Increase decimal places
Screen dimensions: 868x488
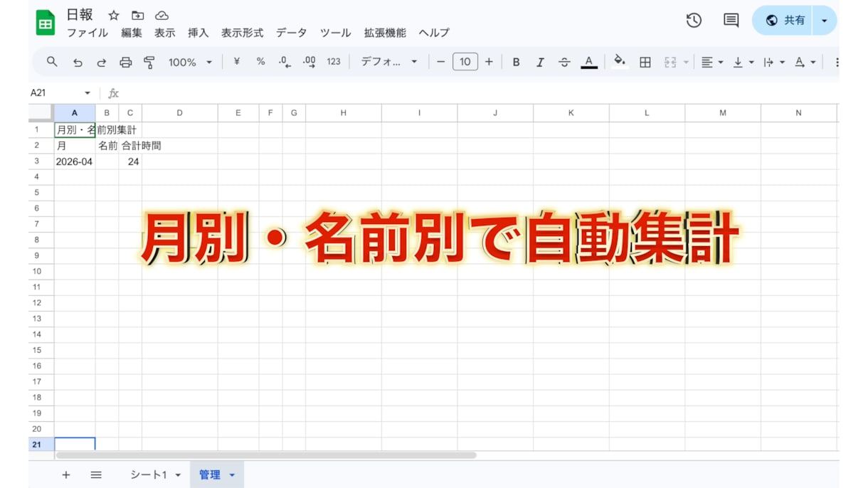click(309, 63)
